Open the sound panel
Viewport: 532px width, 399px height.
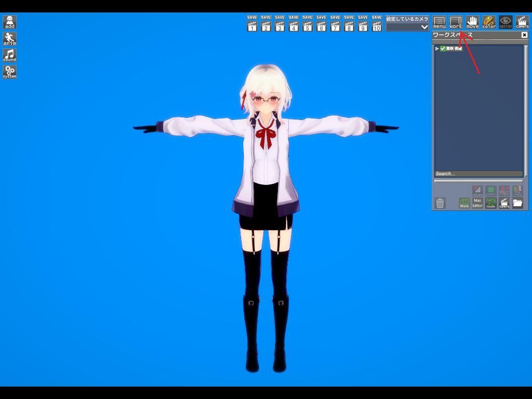point(9,56)
